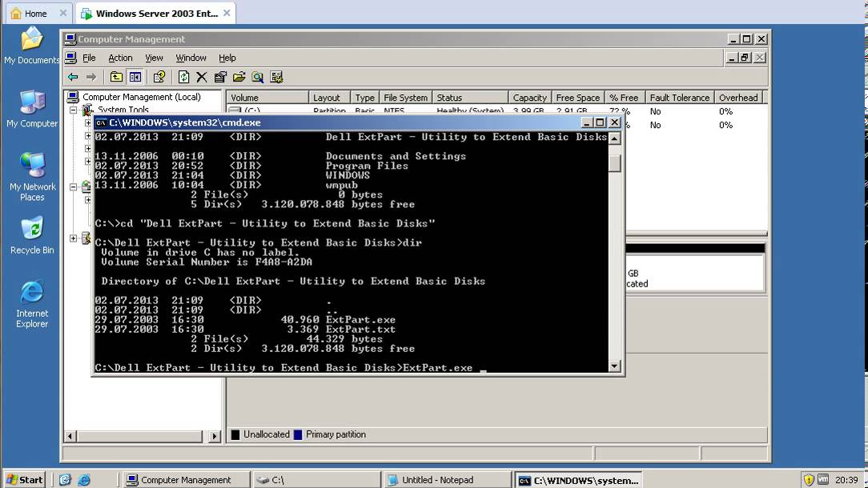868x488 pixels.
Task: Restore the inner MMC child window
Action: tap(745, 58)
